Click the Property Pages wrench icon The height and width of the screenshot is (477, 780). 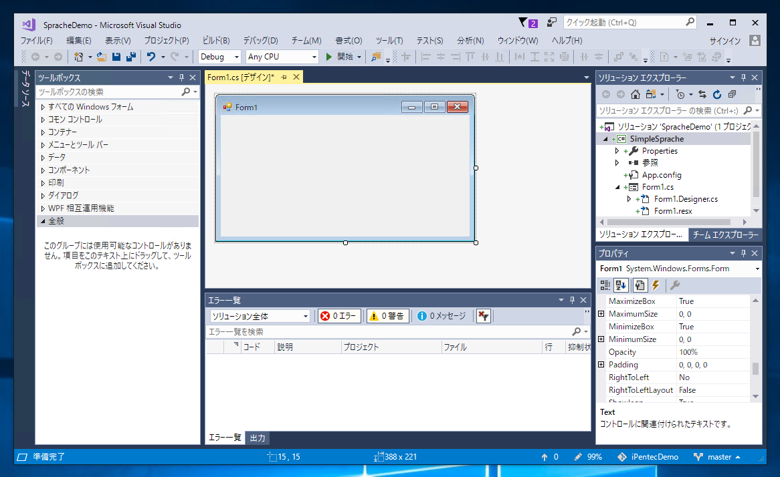coord(675,285)
